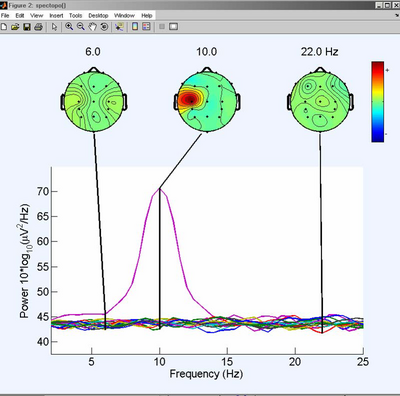Screen dimensions: 400x396
Task: Click the "Frequency (Hz)" axis label
Action: pos(206,374)
